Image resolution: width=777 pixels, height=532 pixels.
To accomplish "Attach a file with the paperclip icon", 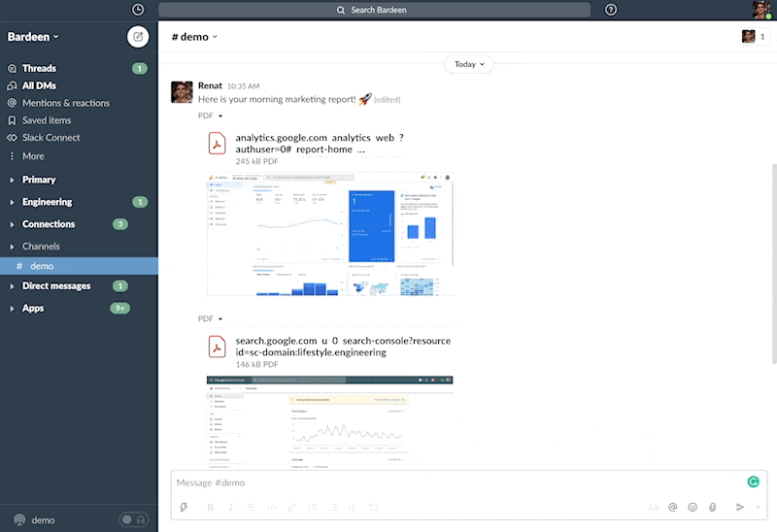I will (x=713, y=507).
